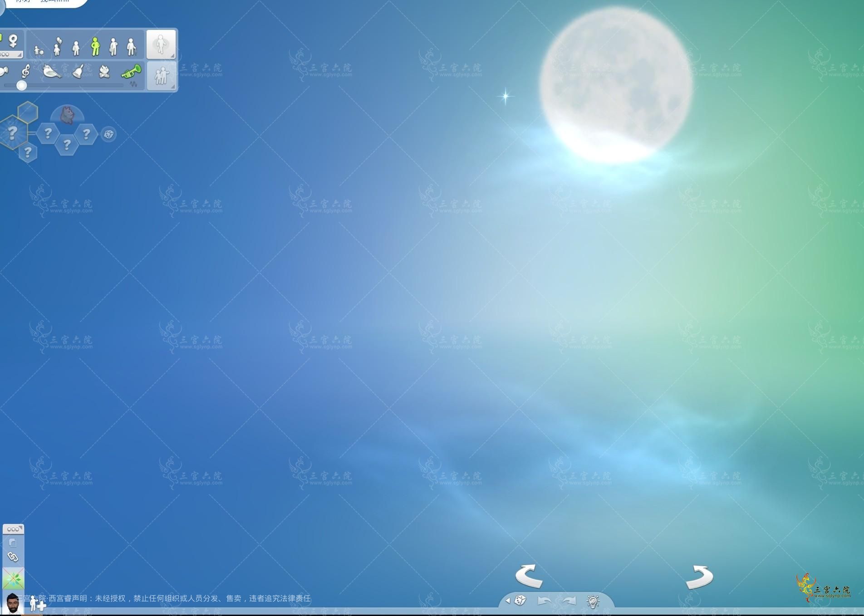Screen dimensions: 864x616
Task: Open the three-dots menu above the sim portrait
Action: pyautogui.click(x=13, y=529)
